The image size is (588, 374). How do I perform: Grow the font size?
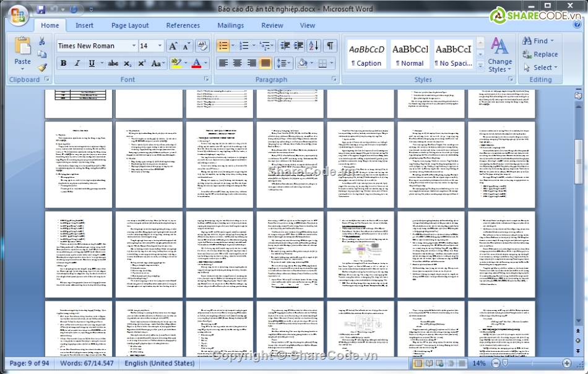pyautogui.click(x=173, y=46)
